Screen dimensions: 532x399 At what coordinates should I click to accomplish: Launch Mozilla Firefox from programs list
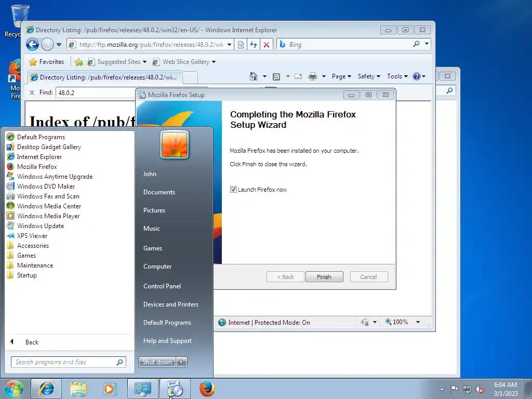[x=37, y=167]
